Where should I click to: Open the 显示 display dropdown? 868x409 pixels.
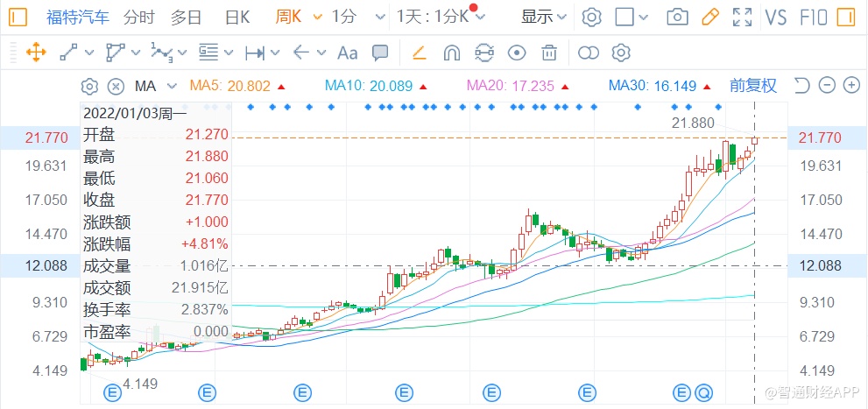coord(544,18)
